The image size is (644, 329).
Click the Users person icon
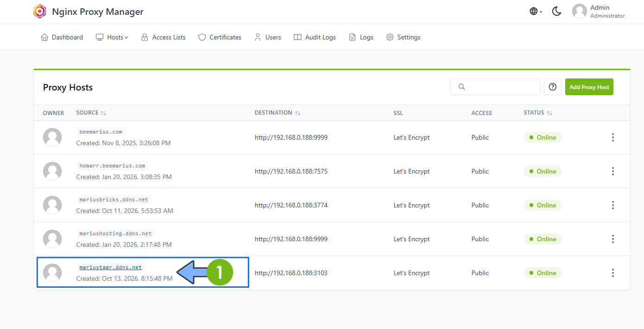point(258,37)
